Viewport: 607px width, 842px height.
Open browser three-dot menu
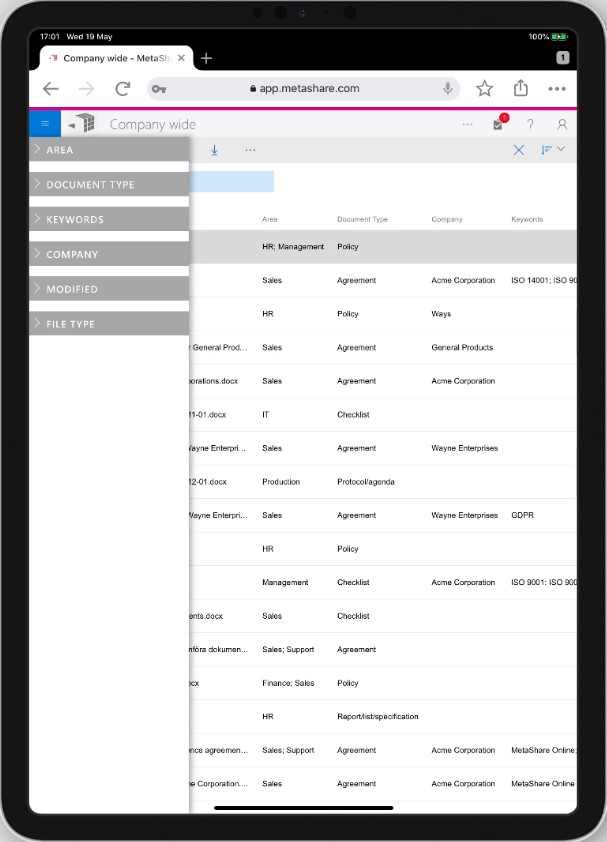[557, 89]
